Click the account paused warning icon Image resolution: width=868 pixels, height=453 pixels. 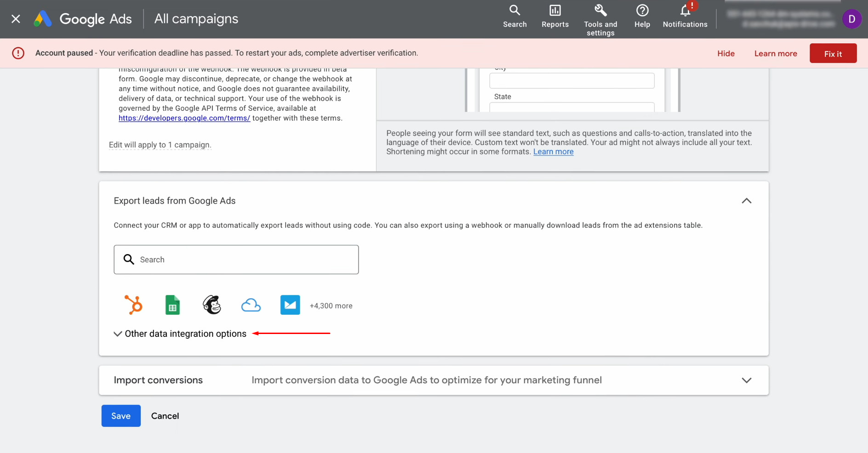click(18, 53)
